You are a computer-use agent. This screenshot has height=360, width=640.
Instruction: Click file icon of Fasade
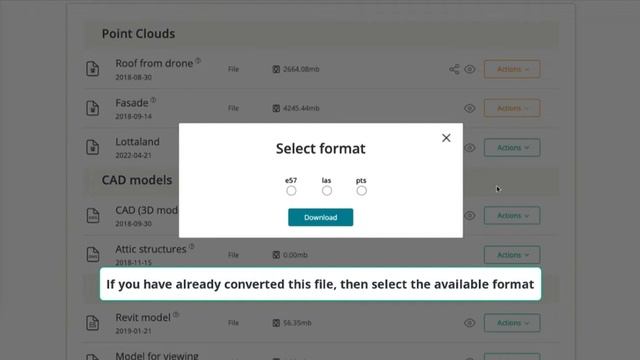[x=93, y=108]
